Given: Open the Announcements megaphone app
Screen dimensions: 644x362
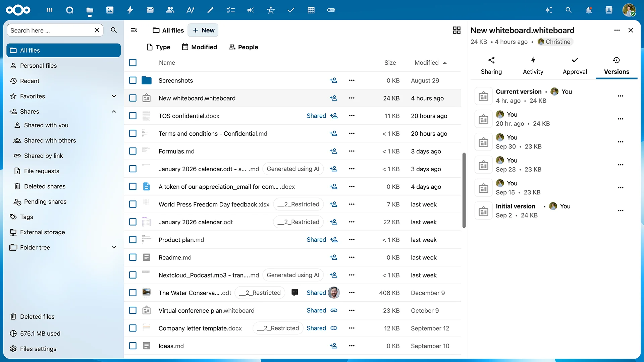Looking at the screenshot, I should click(251, 10).
